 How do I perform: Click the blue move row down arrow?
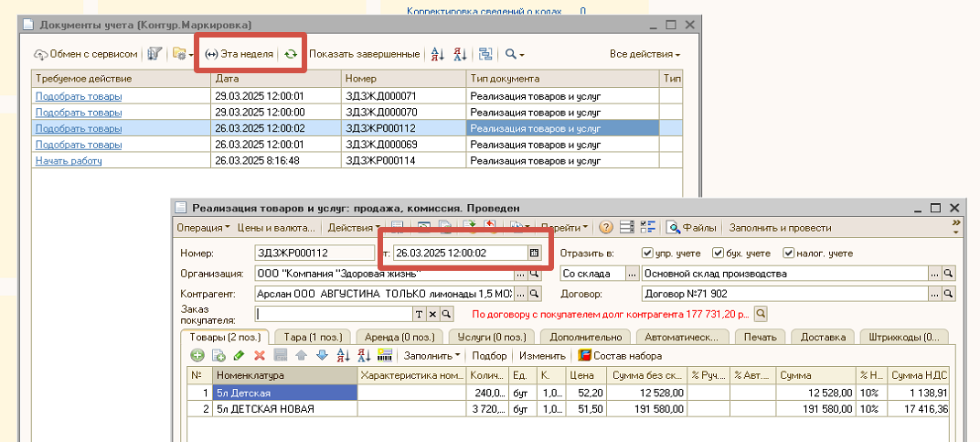coord(322,356)
